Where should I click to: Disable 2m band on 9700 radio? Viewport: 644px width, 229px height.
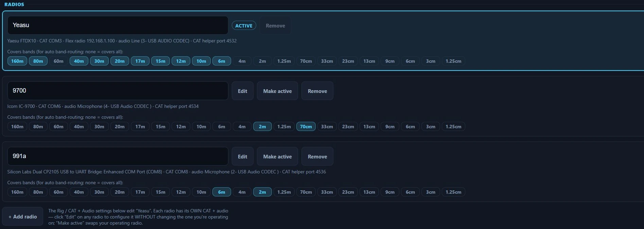pyautogui.click(x=262, y=127)
